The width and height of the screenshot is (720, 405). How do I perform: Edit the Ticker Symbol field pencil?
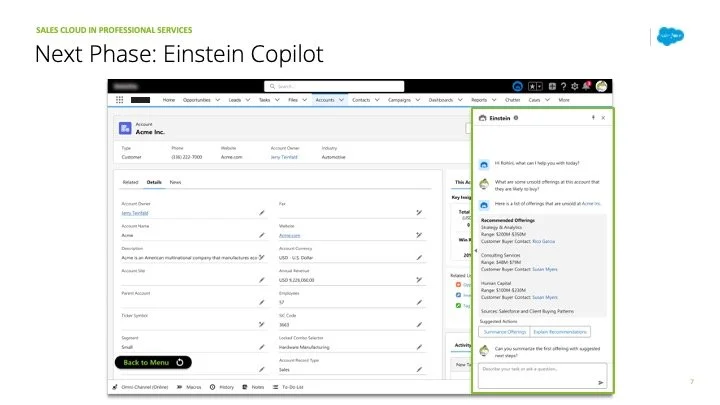tap(262, 324)
